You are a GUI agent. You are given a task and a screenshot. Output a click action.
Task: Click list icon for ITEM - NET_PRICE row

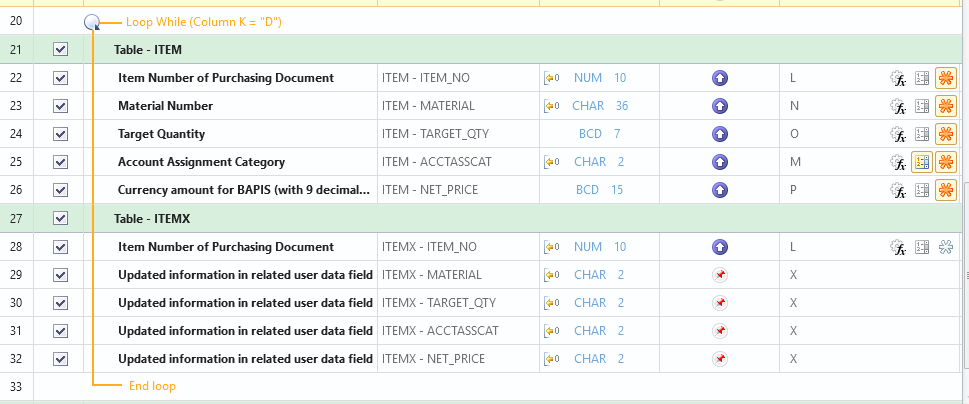click(x=922, y=190)
